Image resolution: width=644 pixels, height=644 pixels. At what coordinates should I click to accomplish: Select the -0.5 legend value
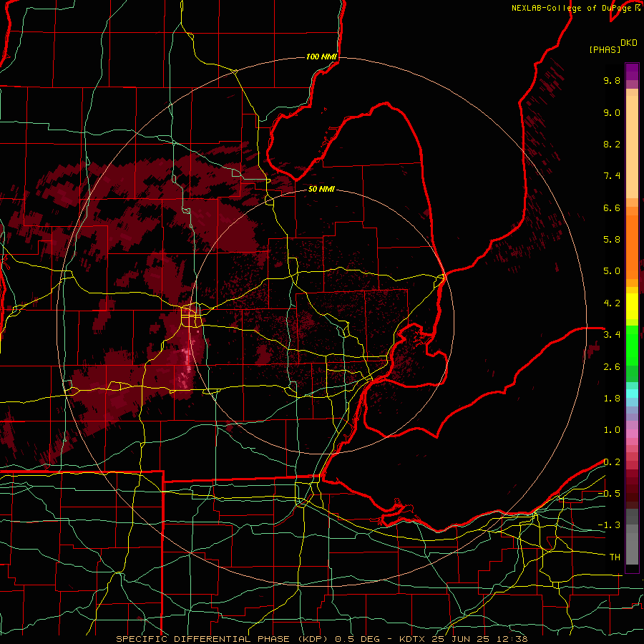pos(609,494)
